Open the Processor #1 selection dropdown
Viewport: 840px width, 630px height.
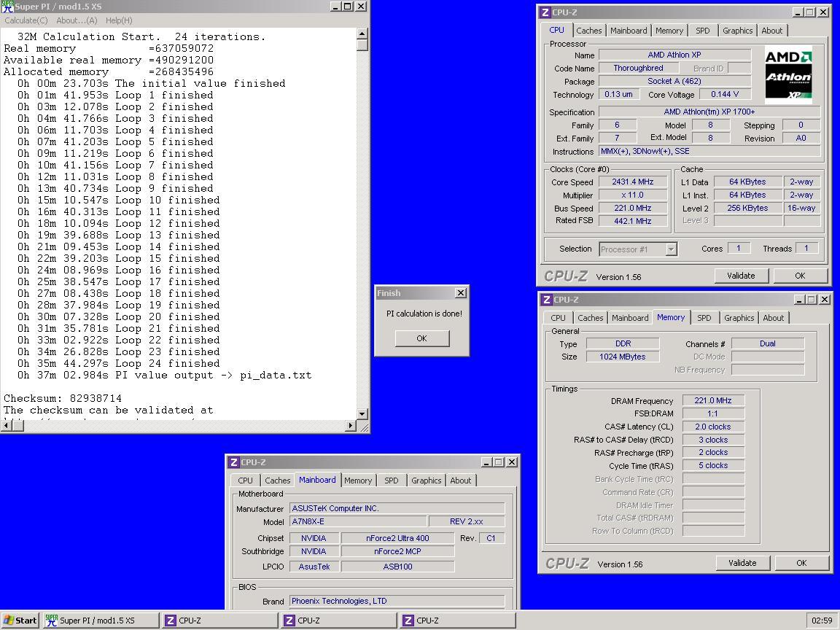671,249
